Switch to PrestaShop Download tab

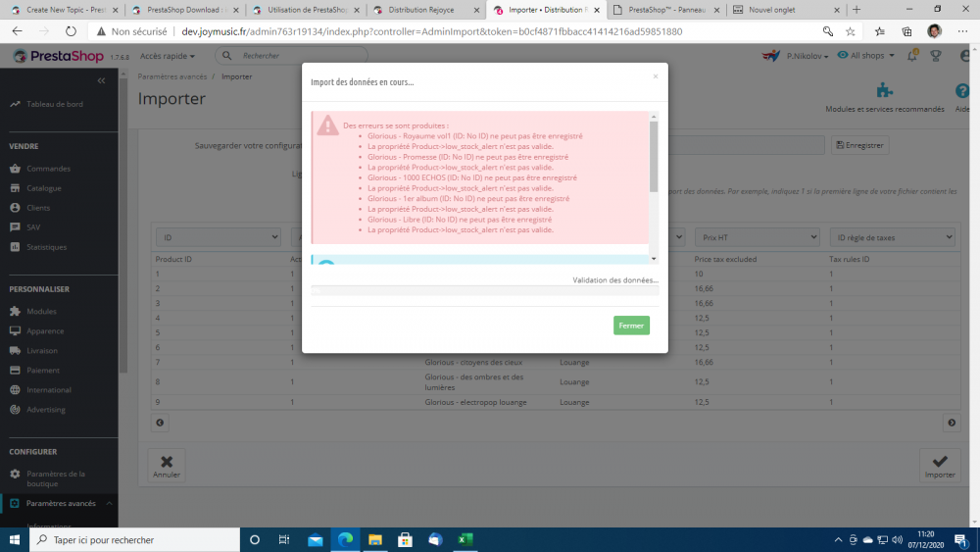point(185,10)
